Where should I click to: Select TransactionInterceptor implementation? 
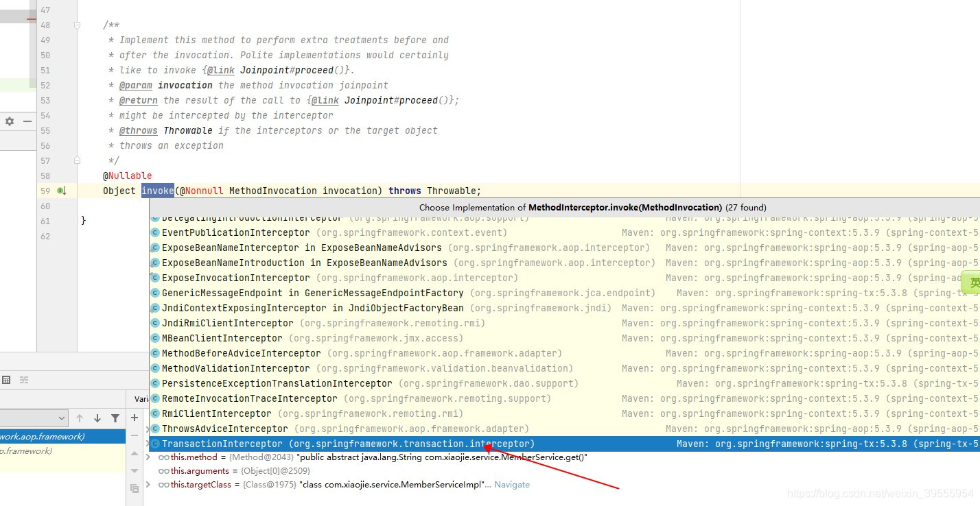pos(564,444)
